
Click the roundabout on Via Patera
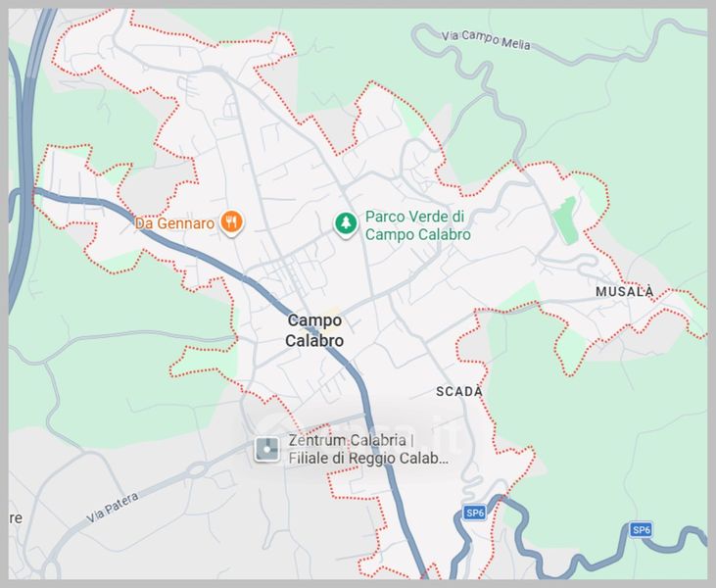(196, 469)
